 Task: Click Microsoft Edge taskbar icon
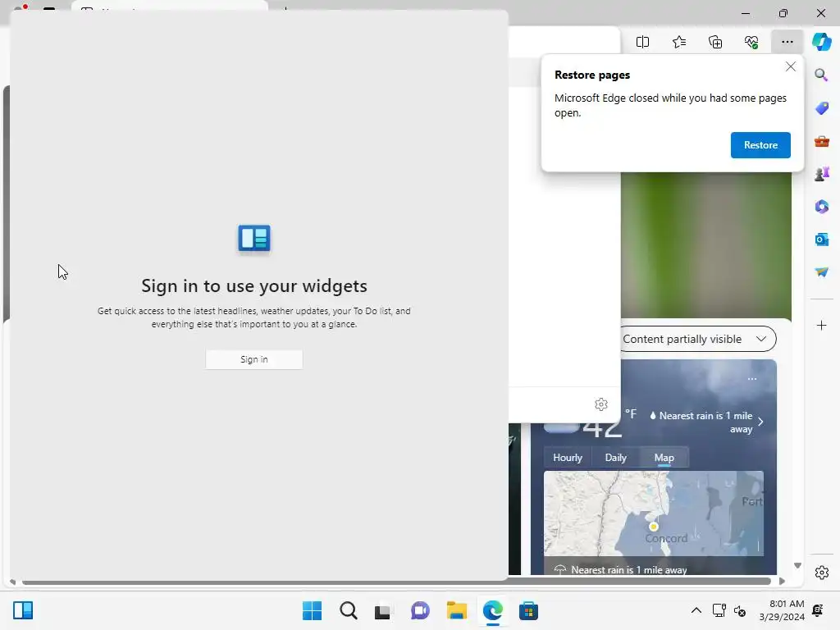click(x=492, y=610)
